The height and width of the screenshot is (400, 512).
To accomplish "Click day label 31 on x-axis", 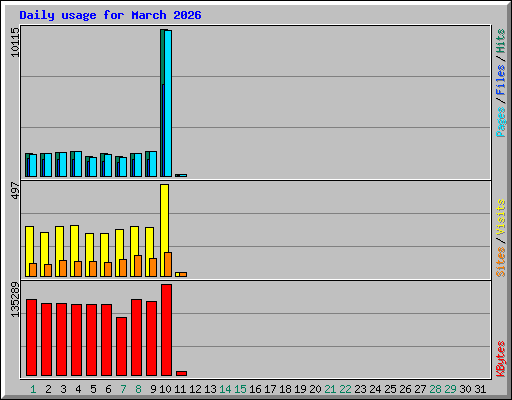I will [480, 389].
